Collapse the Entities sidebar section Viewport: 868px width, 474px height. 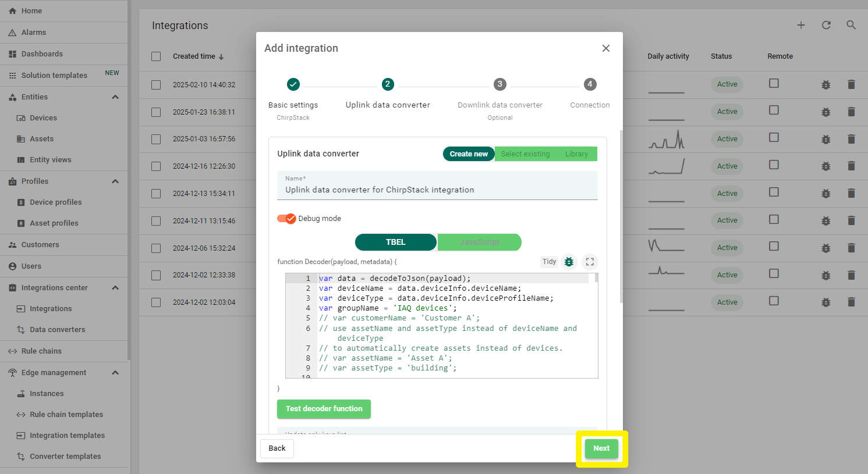tap(115, 97)
